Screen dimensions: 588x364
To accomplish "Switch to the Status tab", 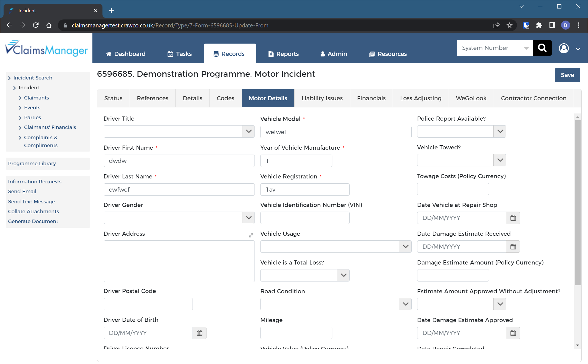I will tap(113, 98).
